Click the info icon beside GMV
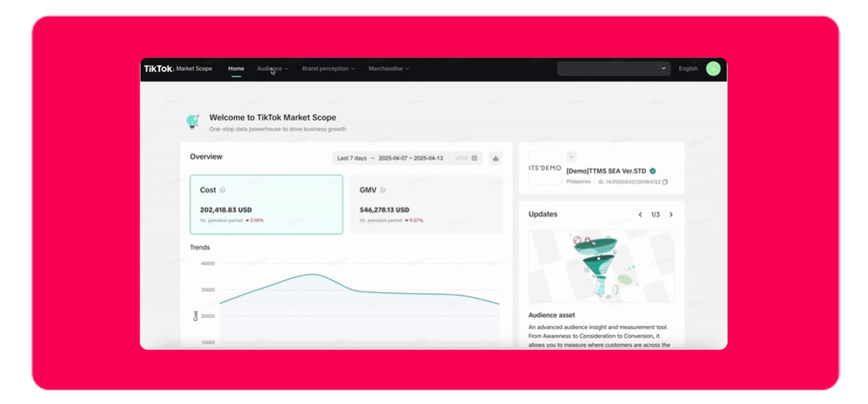 [383, 190]
